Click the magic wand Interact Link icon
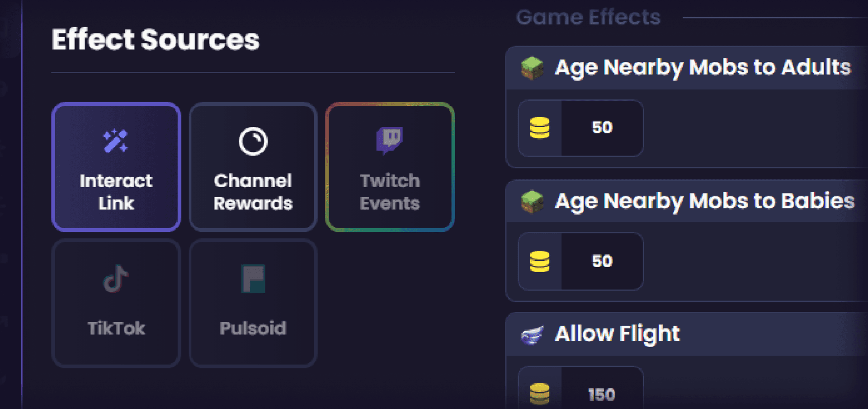868x409 pixels. [x=116, y=141]
